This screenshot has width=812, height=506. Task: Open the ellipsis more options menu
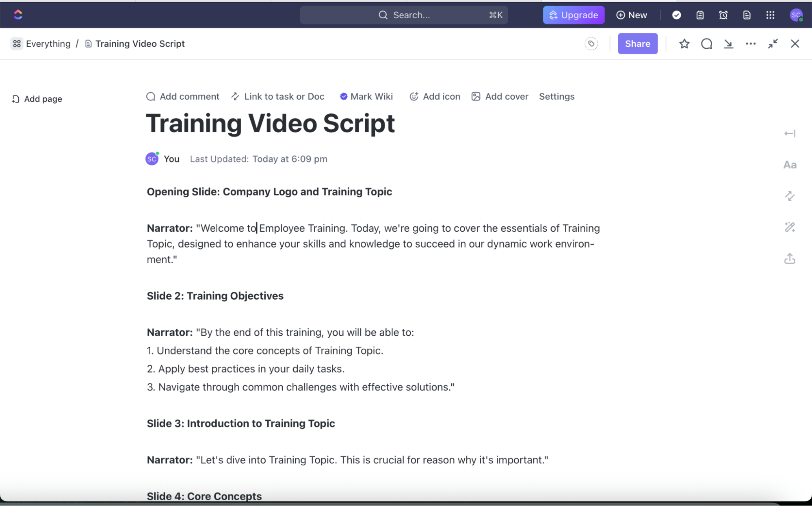pyautogui.click(x=750, y=43)
